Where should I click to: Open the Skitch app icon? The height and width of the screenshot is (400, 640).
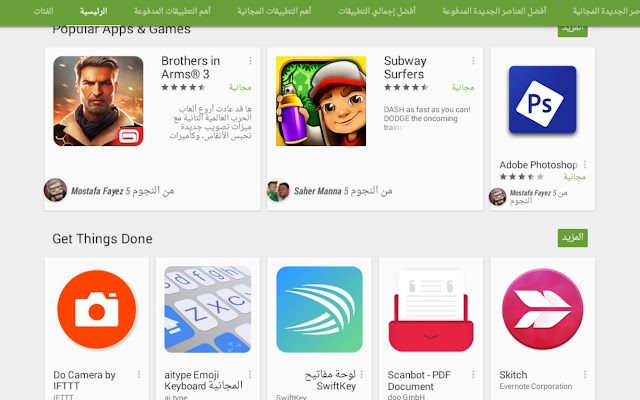542,309
